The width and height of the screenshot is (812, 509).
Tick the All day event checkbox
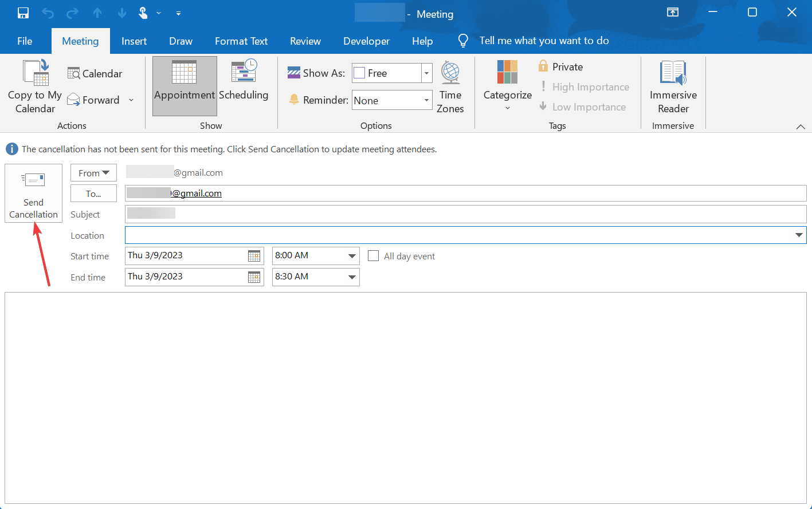[373, 256]
